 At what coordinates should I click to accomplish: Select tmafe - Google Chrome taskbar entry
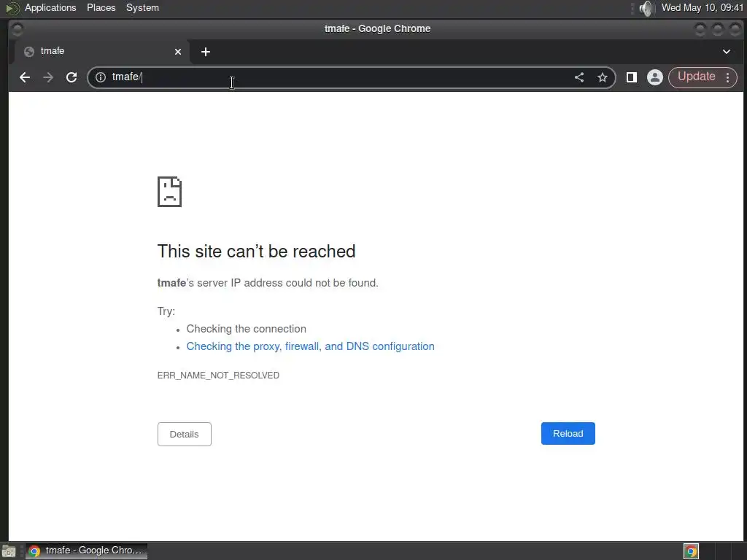pos(86,551)
